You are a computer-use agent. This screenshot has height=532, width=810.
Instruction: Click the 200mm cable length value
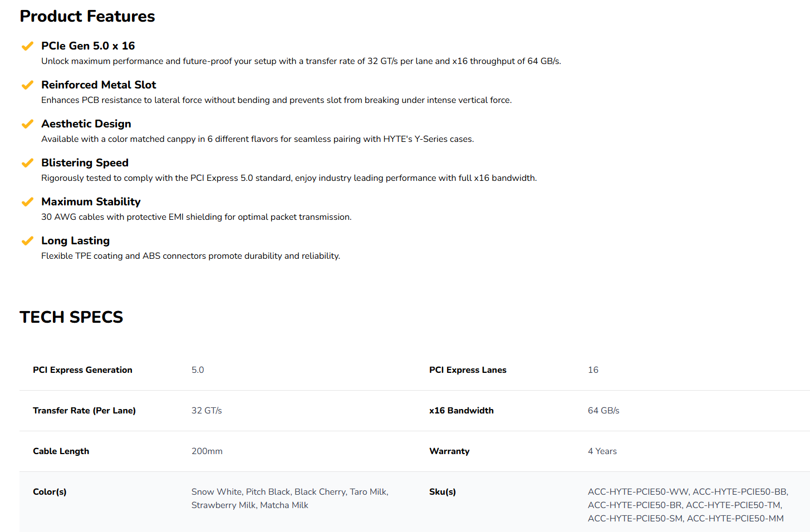click(207, 451)
